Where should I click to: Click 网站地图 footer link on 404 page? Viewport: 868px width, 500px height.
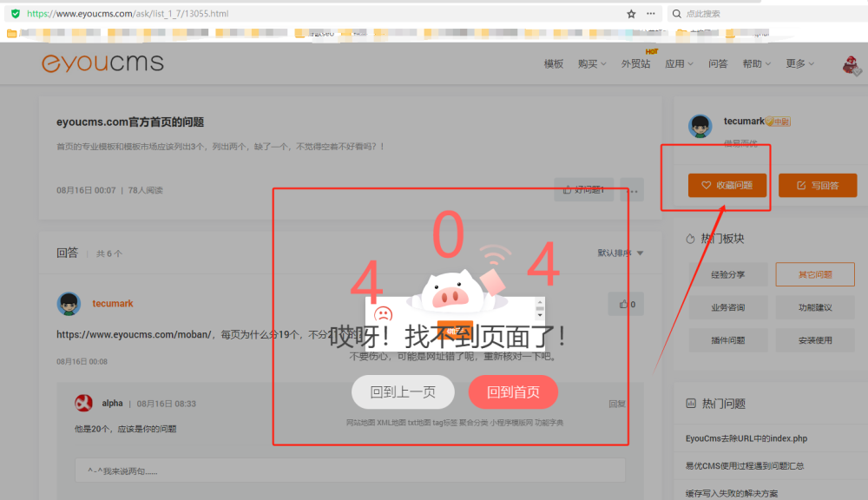point(360,423)
